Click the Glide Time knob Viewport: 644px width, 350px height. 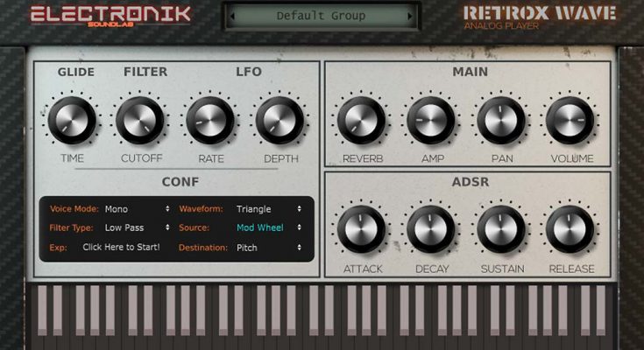(x=72, y=120)
